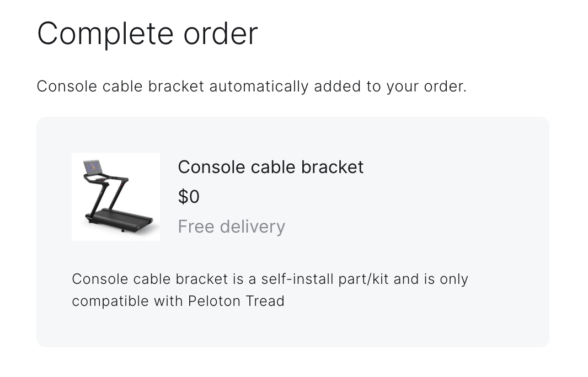588x377 pixels.
Task: Click the treadmill product thumbnail
Action: point(116,197)
